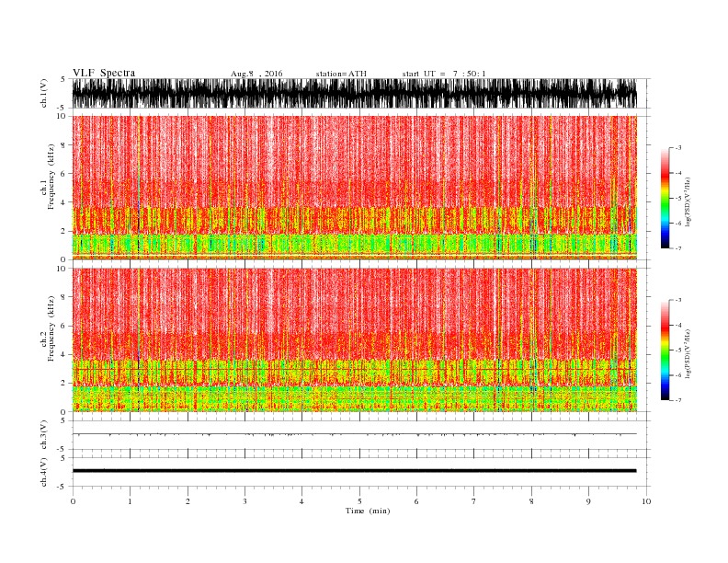Click time axis tick label "2"
The width and height of the screenshot is (728, 563).
(188, 501)
